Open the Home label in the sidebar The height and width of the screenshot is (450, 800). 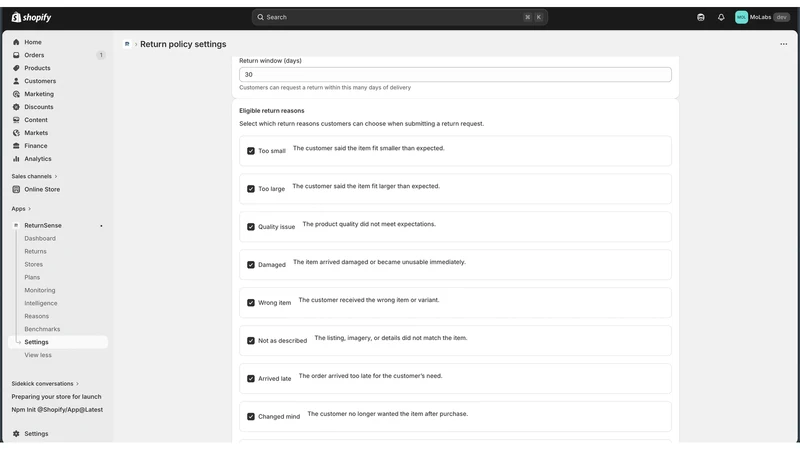click(33, 42)
